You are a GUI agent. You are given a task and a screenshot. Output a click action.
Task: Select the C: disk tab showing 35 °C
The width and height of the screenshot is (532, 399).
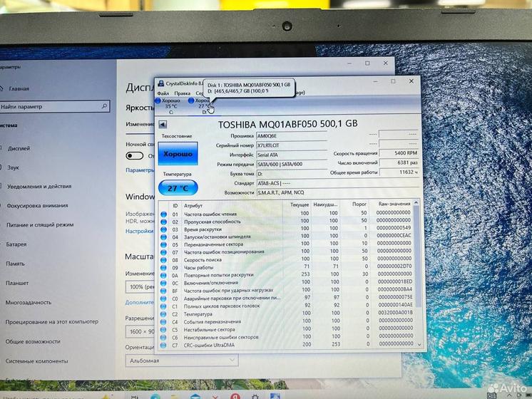[x=170, y=106]
